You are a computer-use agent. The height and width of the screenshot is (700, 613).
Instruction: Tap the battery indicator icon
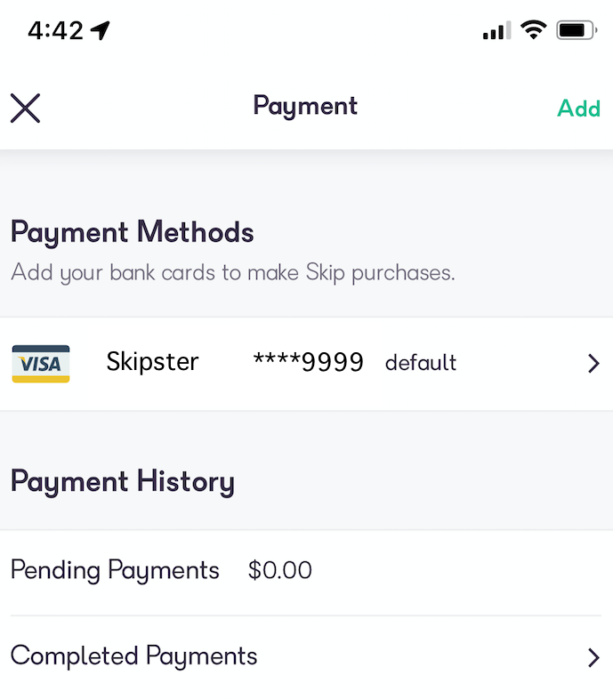click(576, 30)
